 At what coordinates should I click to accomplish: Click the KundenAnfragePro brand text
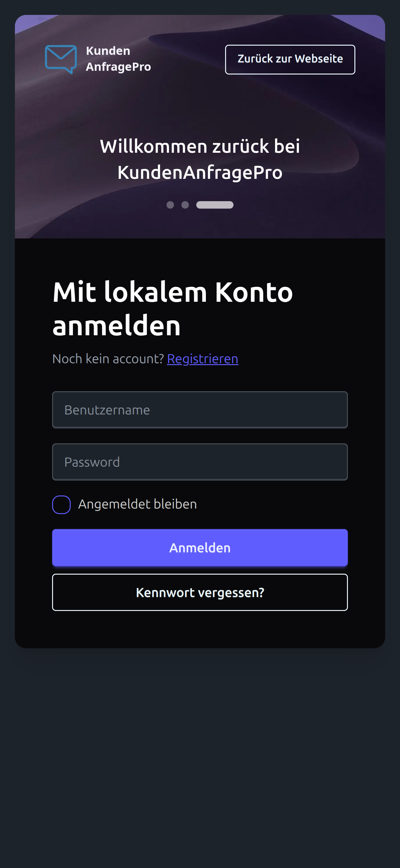(x=118, y=59)
